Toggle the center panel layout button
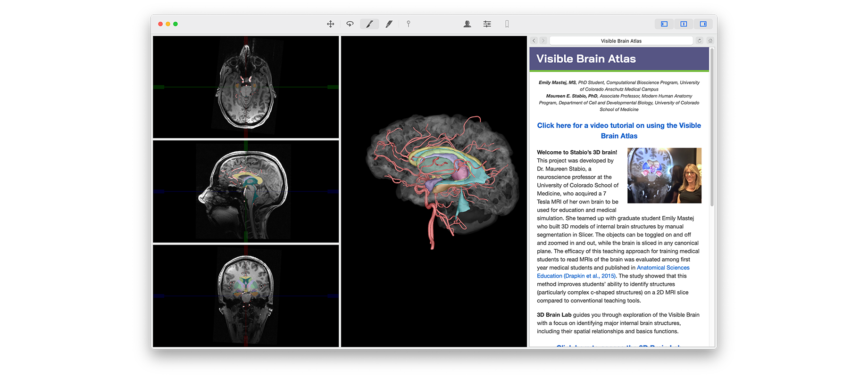Image resolution: width=868 pixels, height=377 pixels. coord(684,24)
